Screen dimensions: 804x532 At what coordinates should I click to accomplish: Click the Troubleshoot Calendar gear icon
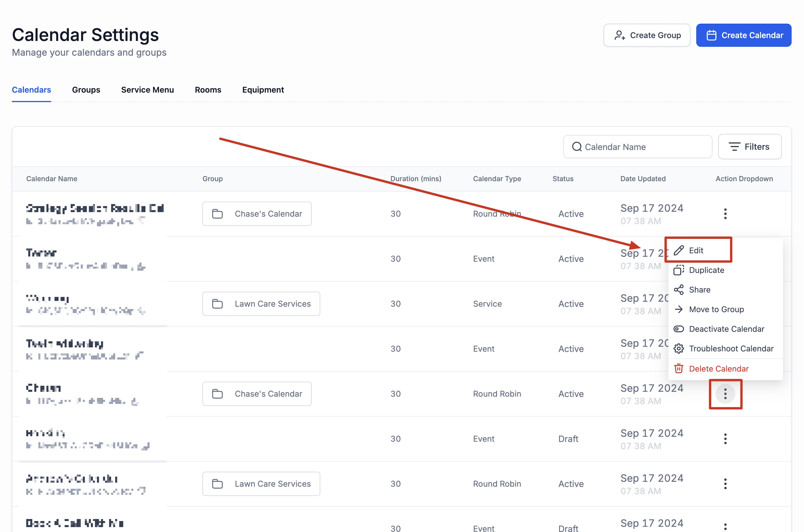tap(678, 349)
